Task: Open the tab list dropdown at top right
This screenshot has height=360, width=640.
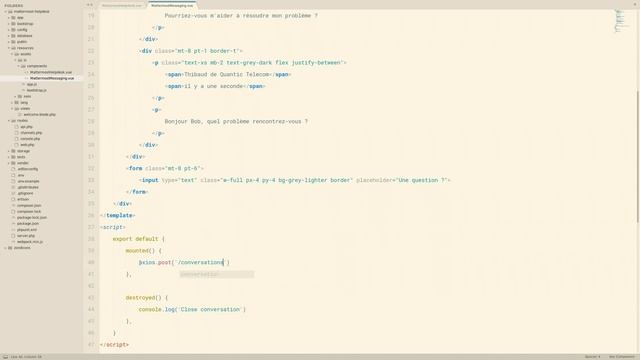Action: [635, 4]
